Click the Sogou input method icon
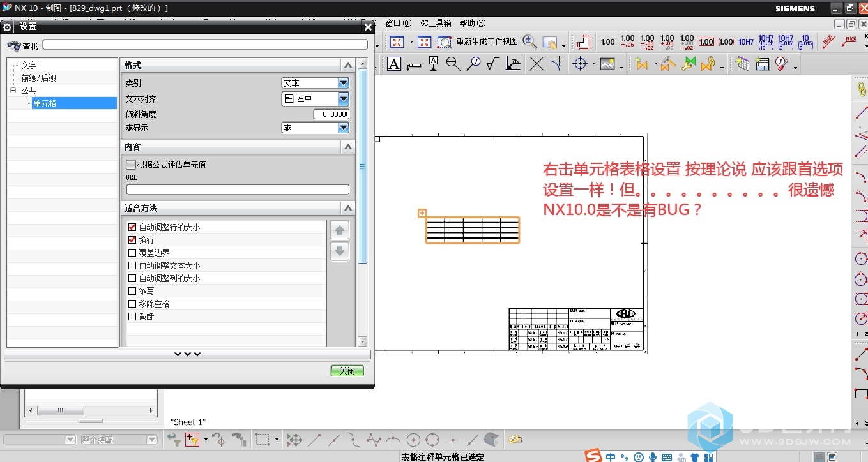Viewport: 868px width, 462px height. click(x=595, y=456)
